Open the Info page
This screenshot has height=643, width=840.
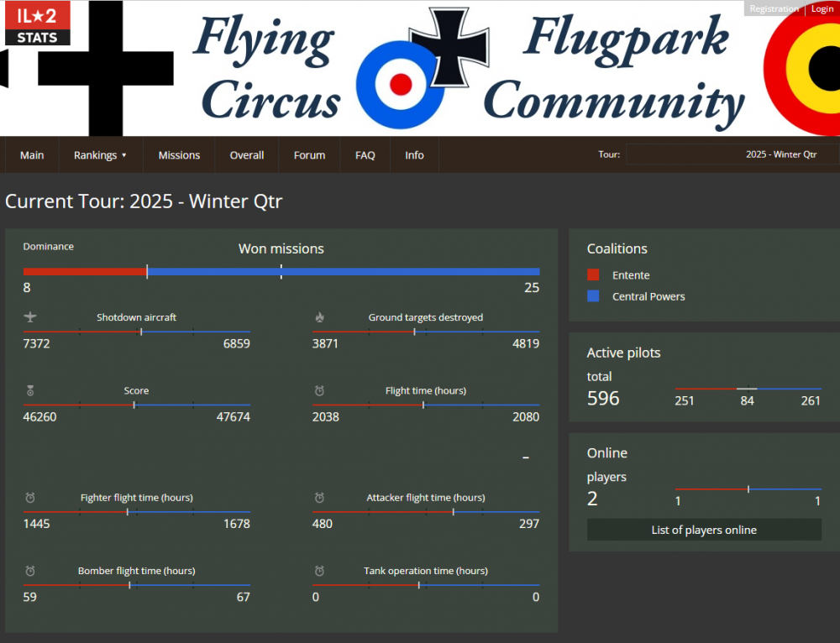(415, 154)
